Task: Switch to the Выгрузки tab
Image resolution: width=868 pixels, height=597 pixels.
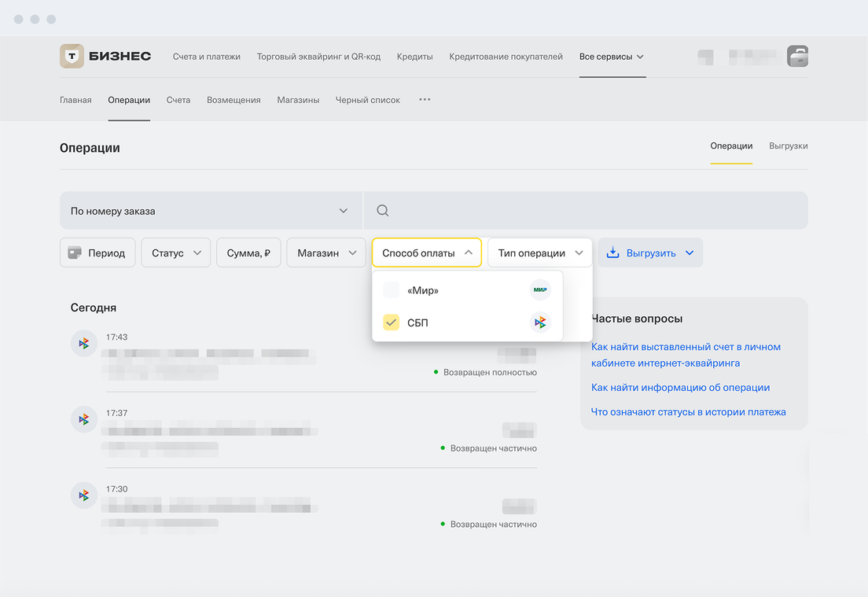Action: (788, 146)
